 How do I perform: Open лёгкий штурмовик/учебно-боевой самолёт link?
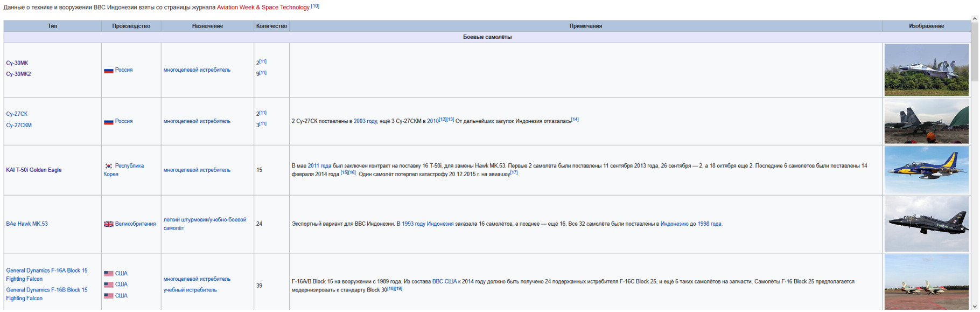205,224
